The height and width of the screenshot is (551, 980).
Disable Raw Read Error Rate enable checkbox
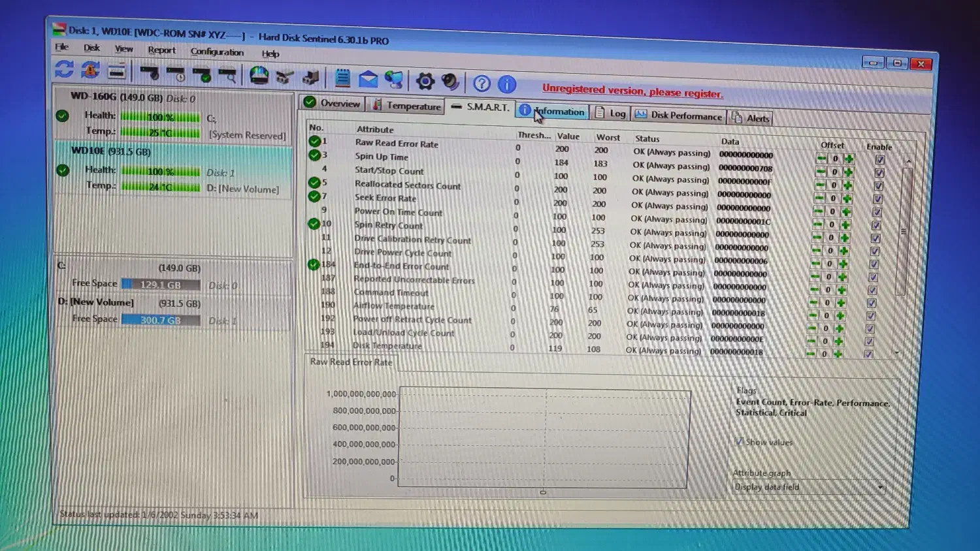click(880, 160)
